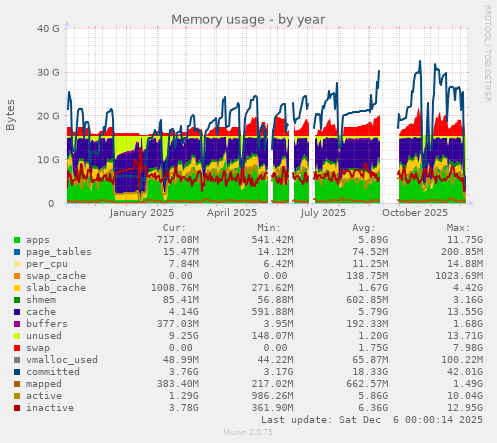
Task: Click the page_tables blue legend swatch
Action: point(17,252)
